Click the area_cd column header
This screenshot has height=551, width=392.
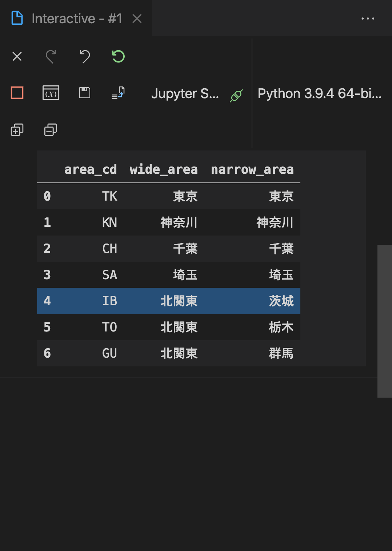(91, 169)
